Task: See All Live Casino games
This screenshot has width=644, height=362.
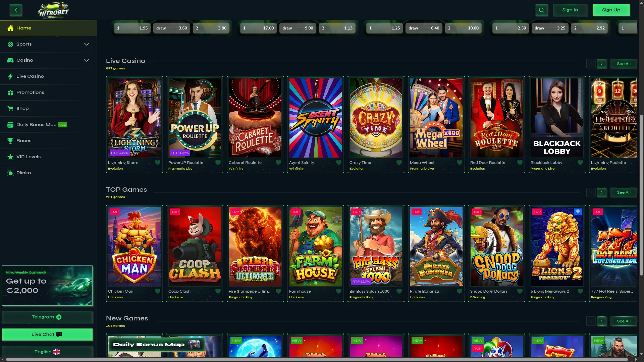Action: point(624,64)
